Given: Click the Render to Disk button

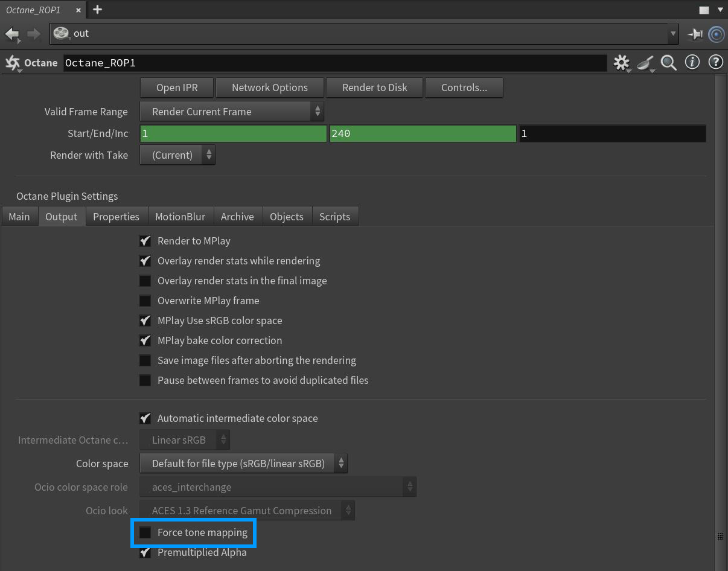Looking at the screenshot, I should [374, 88].
